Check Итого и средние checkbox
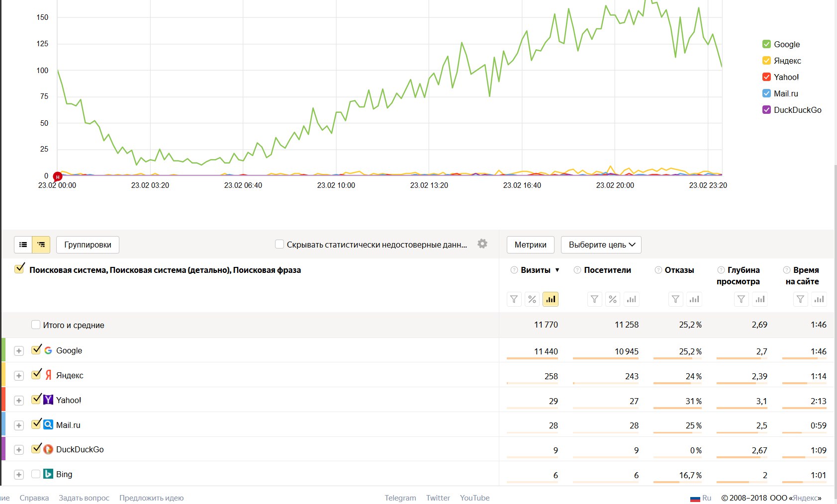Viewport: 837px width, 504px height. coord(36,325)
